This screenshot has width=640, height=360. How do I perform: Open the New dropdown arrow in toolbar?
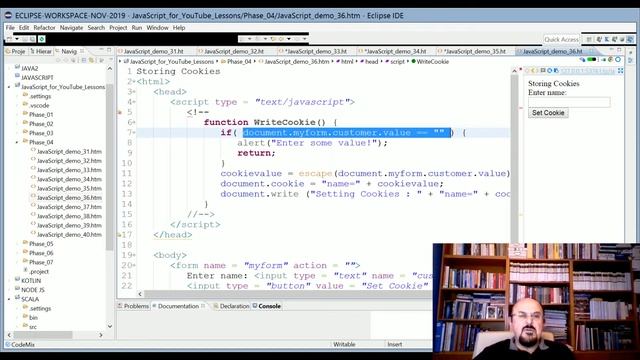tap(17, 39)
